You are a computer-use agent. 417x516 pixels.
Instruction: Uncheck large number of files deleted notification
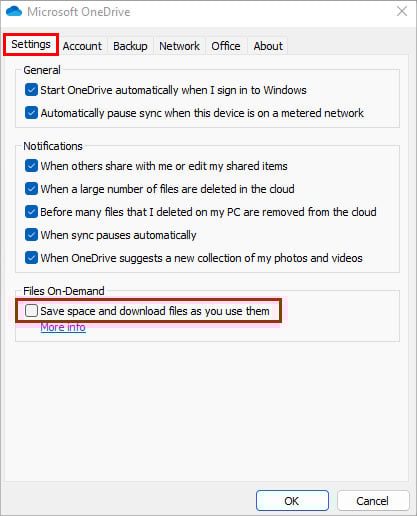point(31,189)
